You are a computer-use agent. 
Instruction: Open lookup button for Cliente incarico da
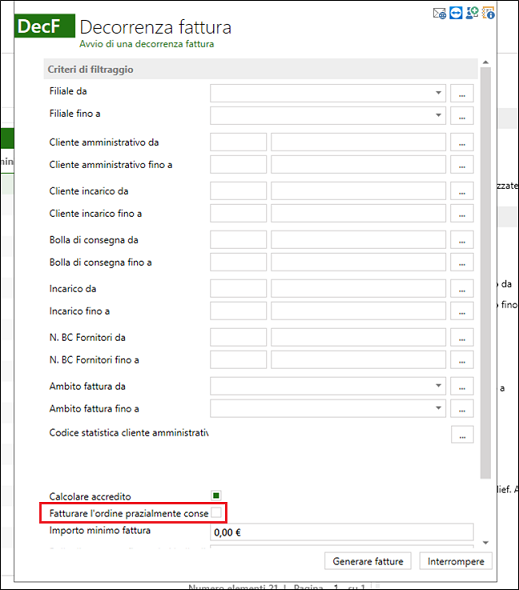(x=462, y=191)
